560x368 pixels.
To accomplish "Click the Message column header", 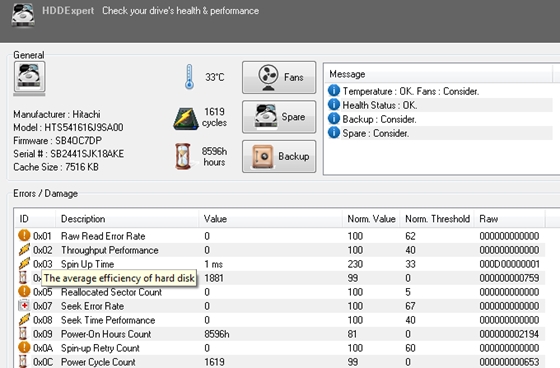I will (438, 74).
